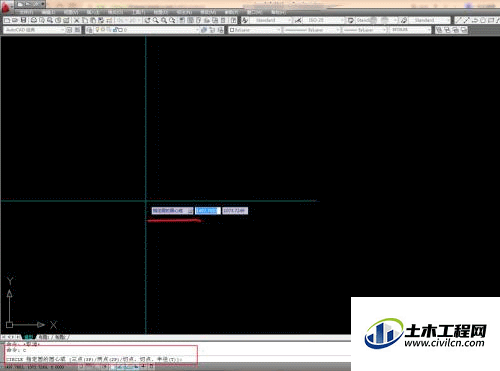The height and width of the screenshot is (371, 500).
Task: Click the Plot printer icon
Action: 34,20
